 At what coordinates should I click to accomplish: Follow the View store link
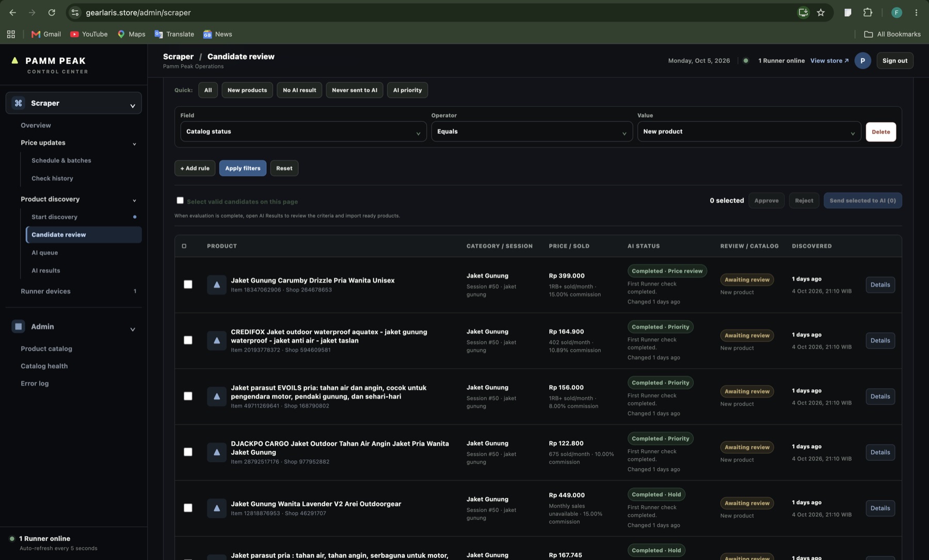click(x=829, y=61)
